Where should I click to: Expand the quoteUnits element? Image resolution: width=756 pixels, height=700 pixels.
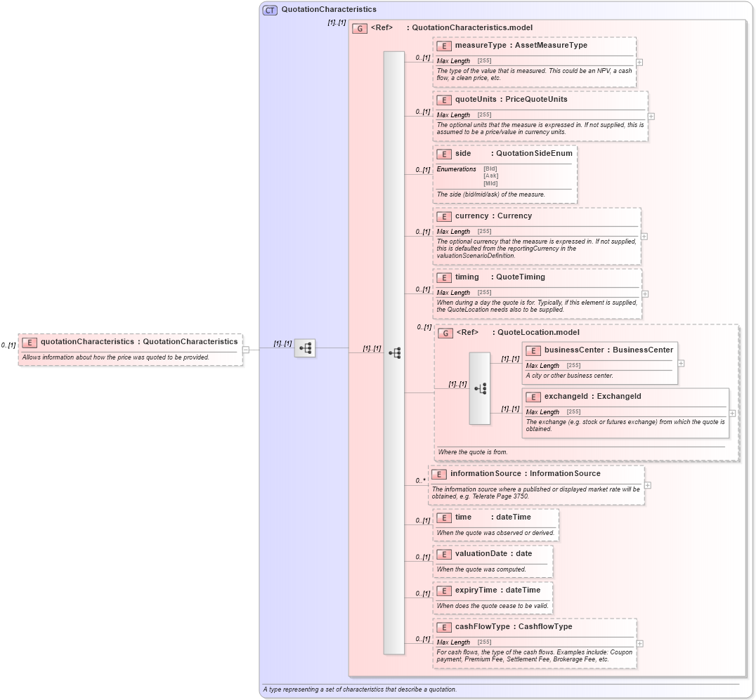(651, 117)
